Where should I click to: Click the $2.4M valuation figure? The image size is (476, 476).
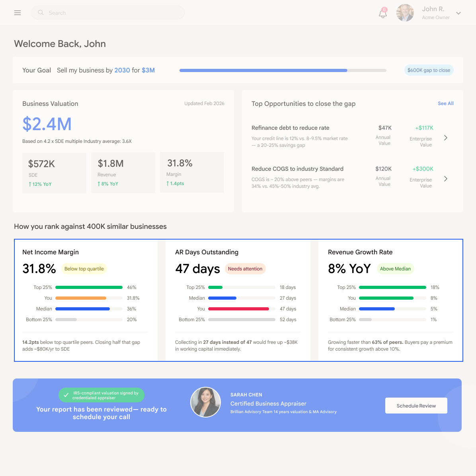[47, 124]
